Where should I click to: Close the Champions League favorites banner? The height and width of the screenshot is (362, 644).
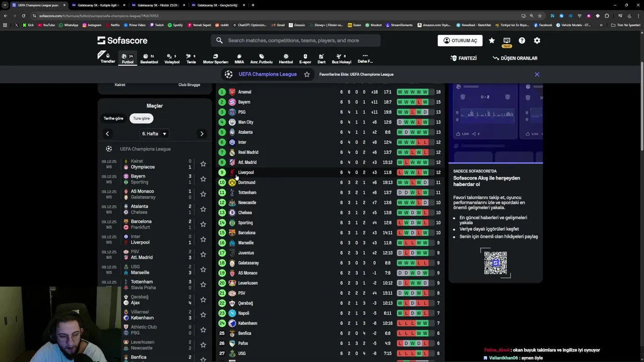[x=537, y=74]
